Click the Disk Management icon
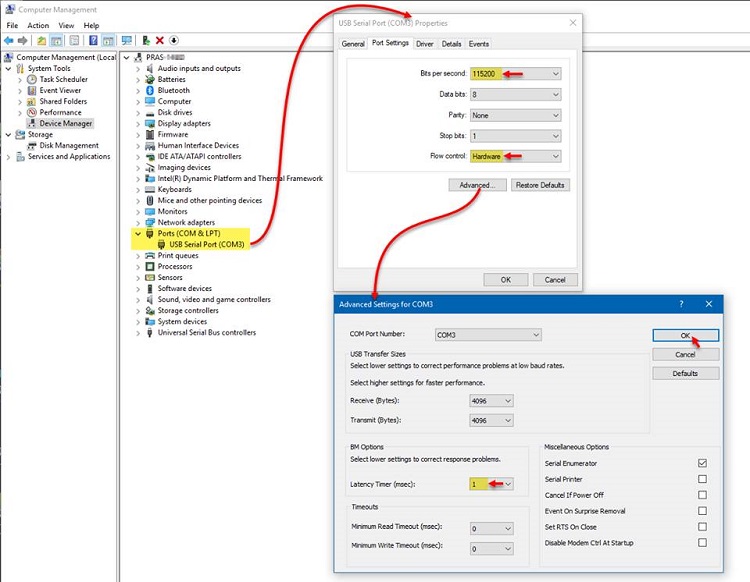This screenshot has height=582, width=750. click(32, 145)
